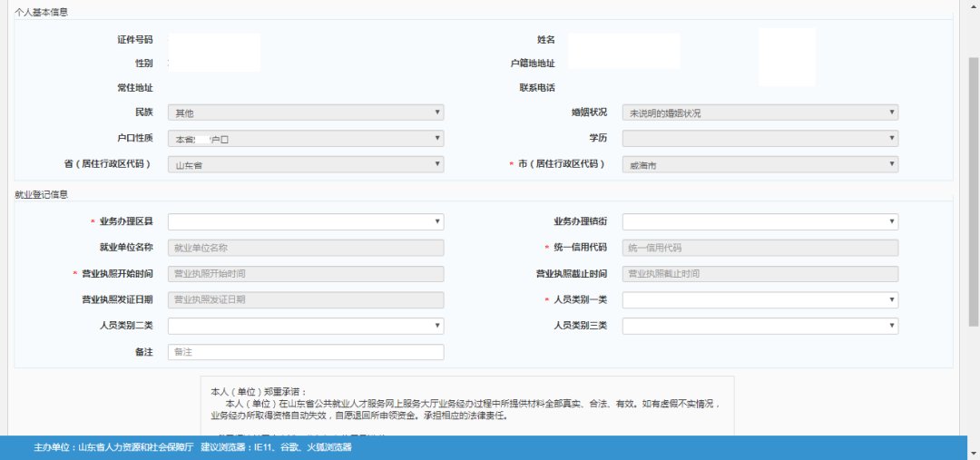Screen dimensions: 980x460
Task: Expand the 人员类别三类 dropdown
Action: pyautogui.click(x=759, y=325)
